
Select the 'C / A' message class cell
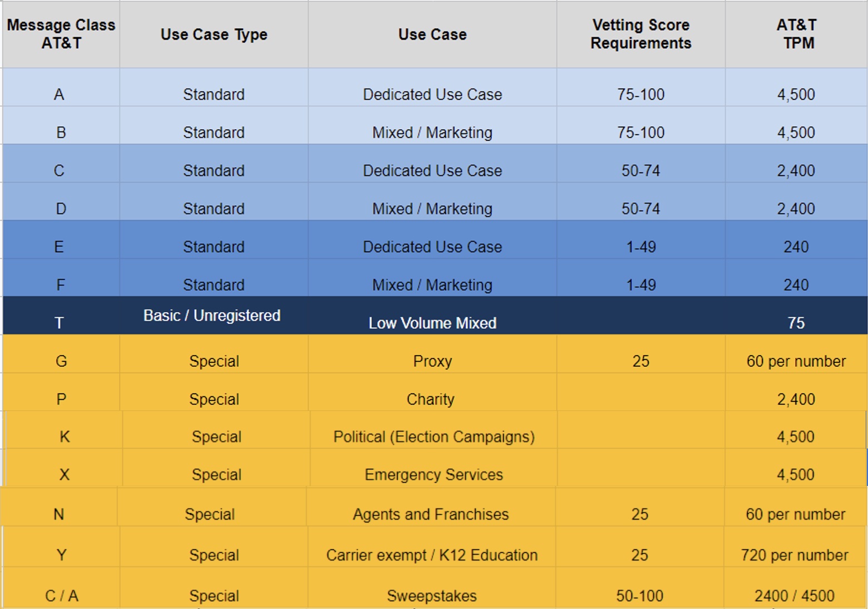pyautogui.click(x=61, y=596)
